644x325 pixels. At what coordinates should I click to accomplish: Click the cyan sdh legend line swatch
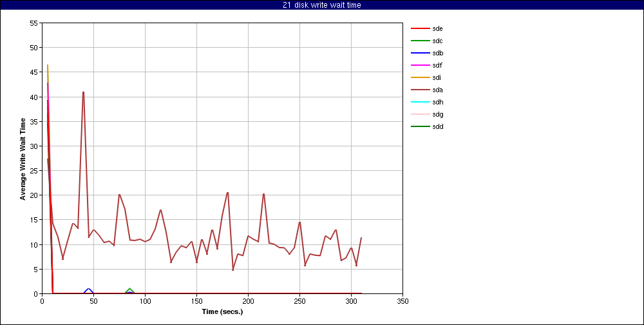pyautogui.click(x=421, y=102)
